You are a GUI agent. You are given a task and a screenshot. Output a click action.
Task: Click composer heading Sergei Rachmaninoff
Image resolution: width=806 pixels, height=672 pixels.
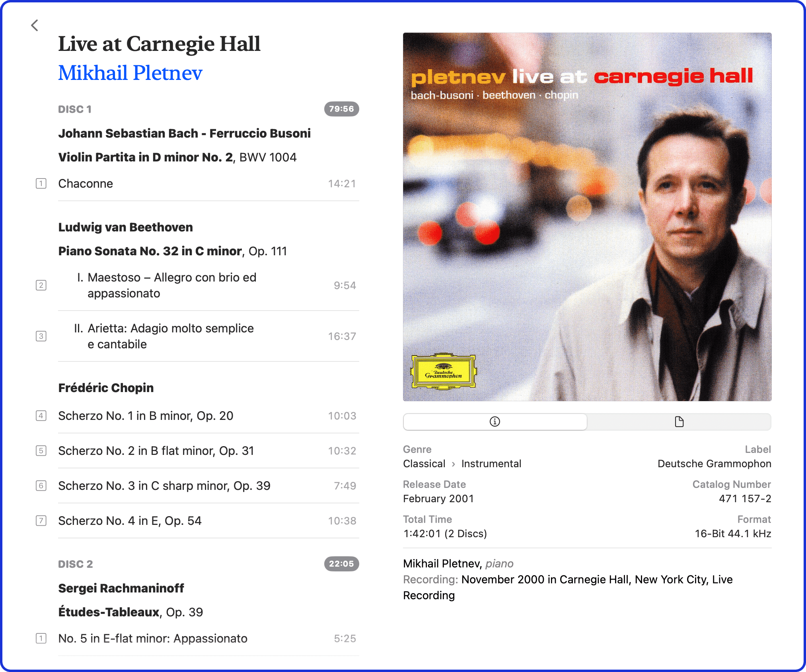point(121,588)
